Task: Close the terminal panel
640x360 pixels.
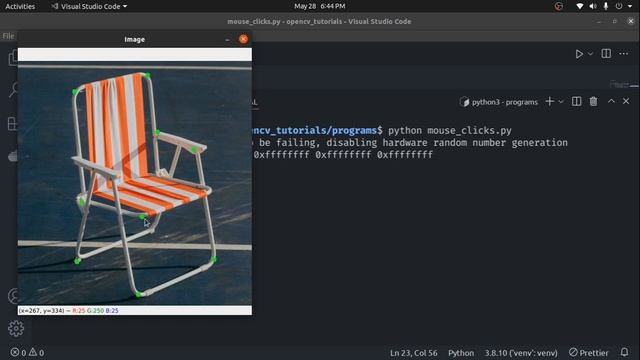Action: pyautogui.click(x=626, y=101)
